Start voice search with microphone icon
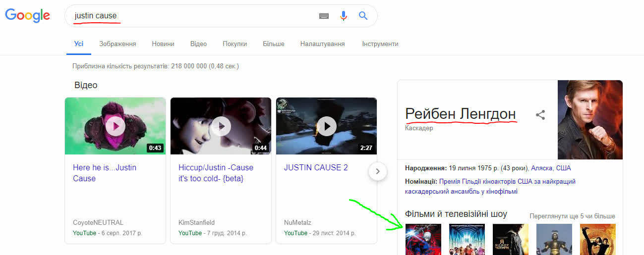644x255 pixels. 344,16
